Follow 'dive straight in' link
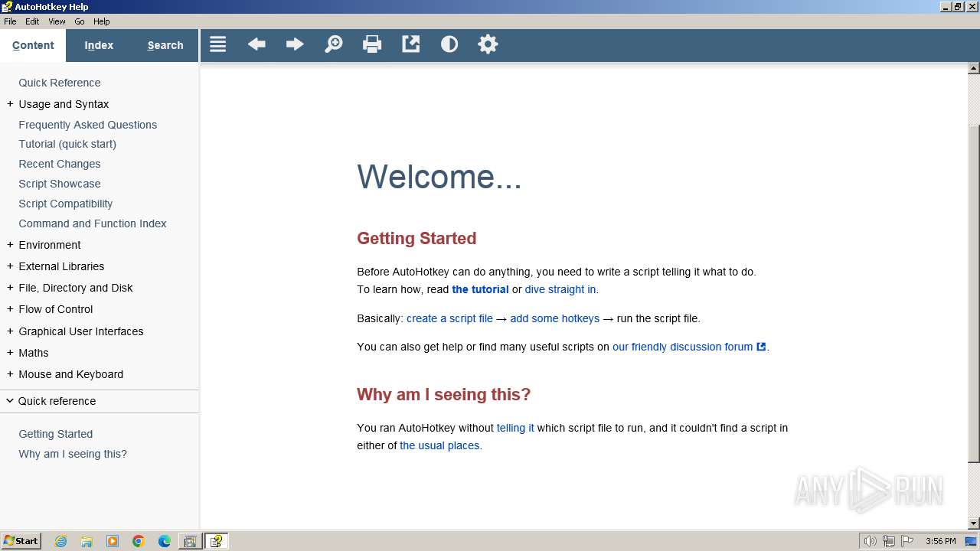Screen dimensions: 980x551 [560, 289]
